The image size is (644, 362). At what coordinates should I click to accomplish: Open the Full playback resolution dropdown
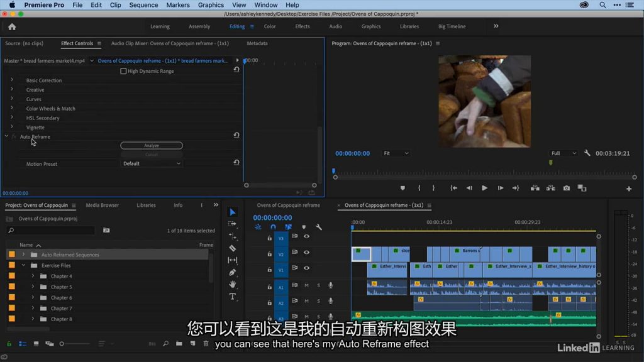pyautogui.click(x=563, y=153)
